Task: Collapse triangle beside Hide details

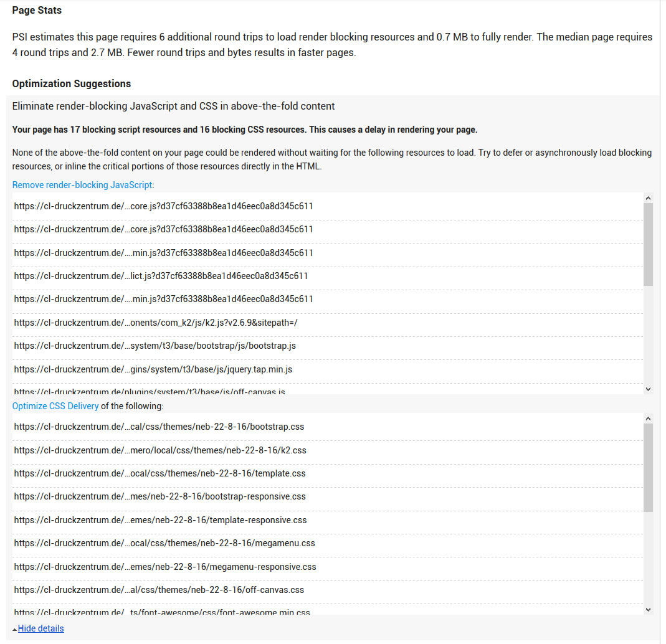Action: pyautogui.click(x=15, y=629)
